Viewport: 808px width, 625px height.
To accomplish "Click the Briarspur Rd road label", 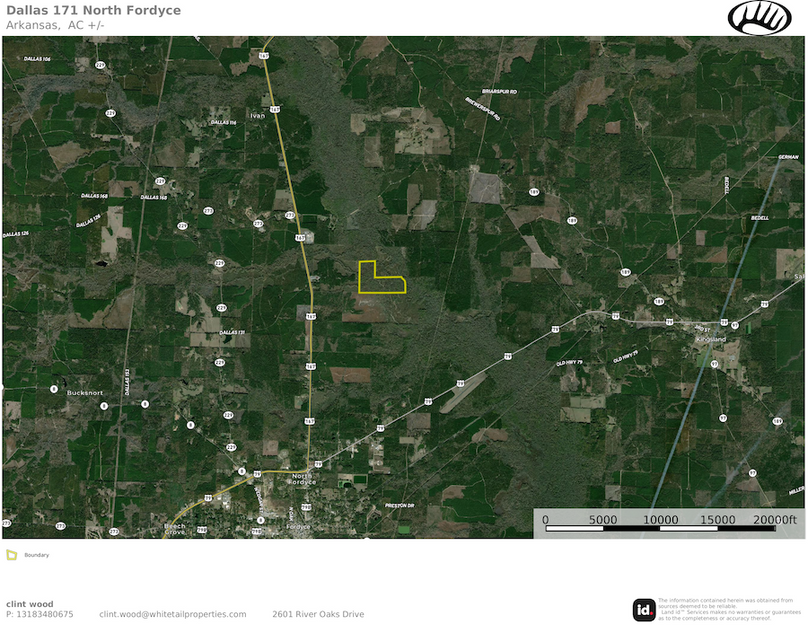I will [498, 91].
